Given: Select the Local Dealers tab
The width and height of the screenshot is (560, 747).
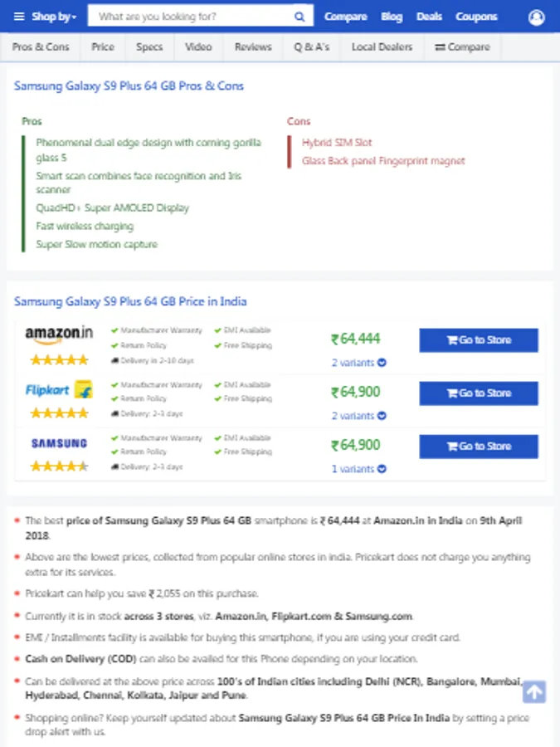Looking at the screenshot, I should (x=382, y=47).
